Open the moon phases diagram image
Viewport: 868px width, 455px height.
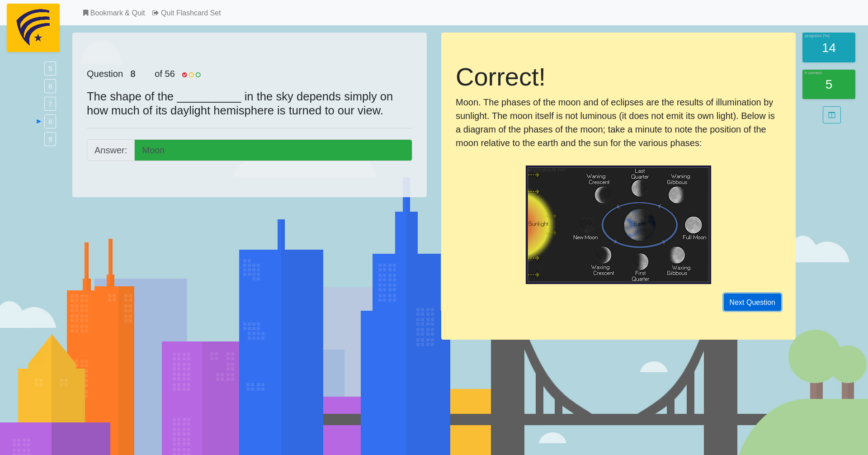tap(618, 225)
